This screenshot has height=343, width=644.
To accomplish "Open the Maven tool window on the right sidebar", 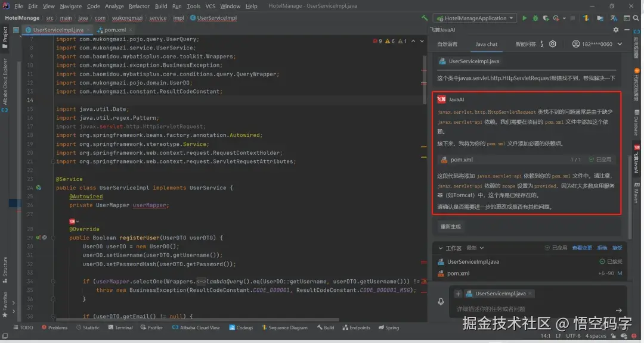I will [637, 192].
